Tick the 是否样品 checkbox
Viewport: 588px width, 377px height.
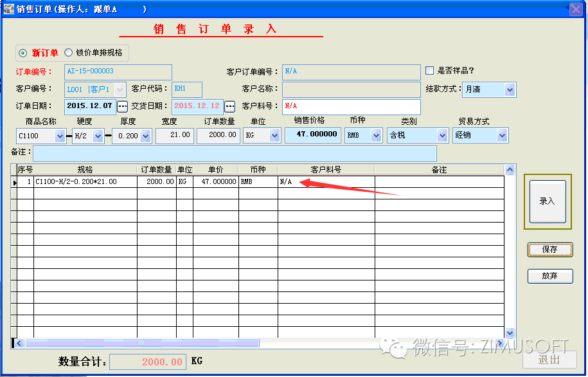pos(430,71)
